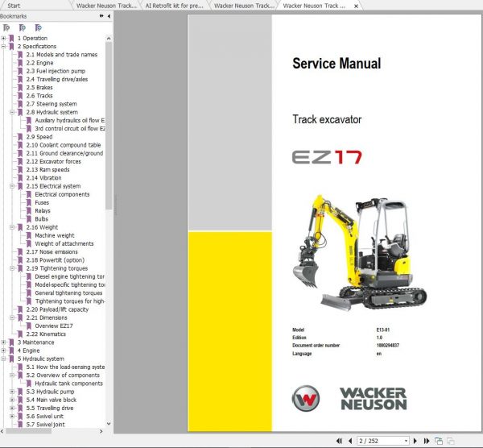This screenshot has width=483, height=448.
Task: Go to the next page
Action: (415, 441)
